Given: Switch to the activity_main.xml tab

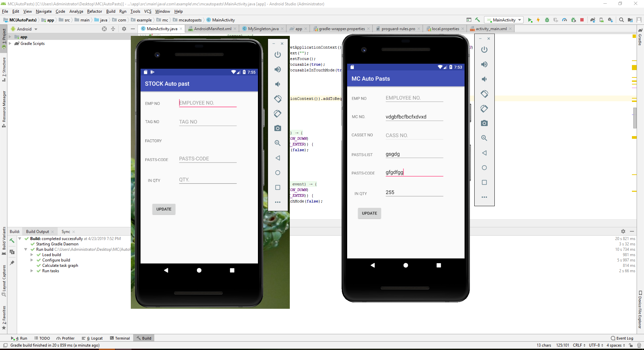Looking at the screenshot, I should 491,29.
